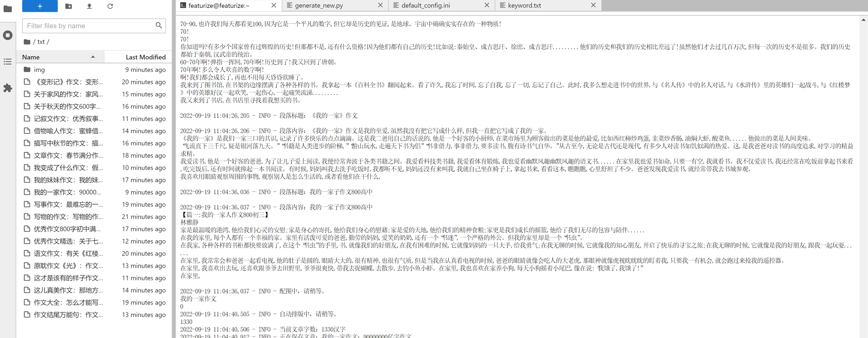Open the extension manager puzzle icon
Screen dimensions: 868x338
[7, 88]
